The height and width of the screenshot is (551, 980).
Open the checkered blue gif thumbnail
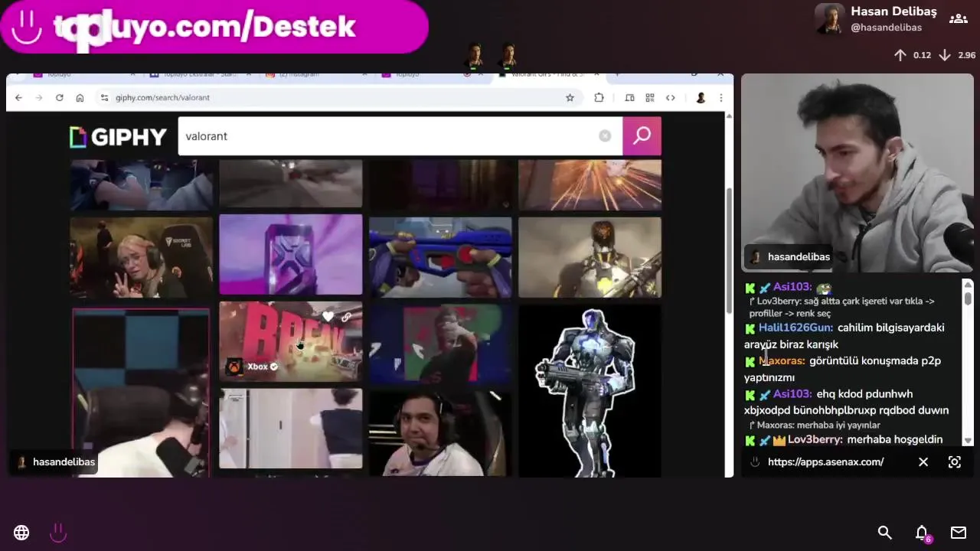point(141,393)
